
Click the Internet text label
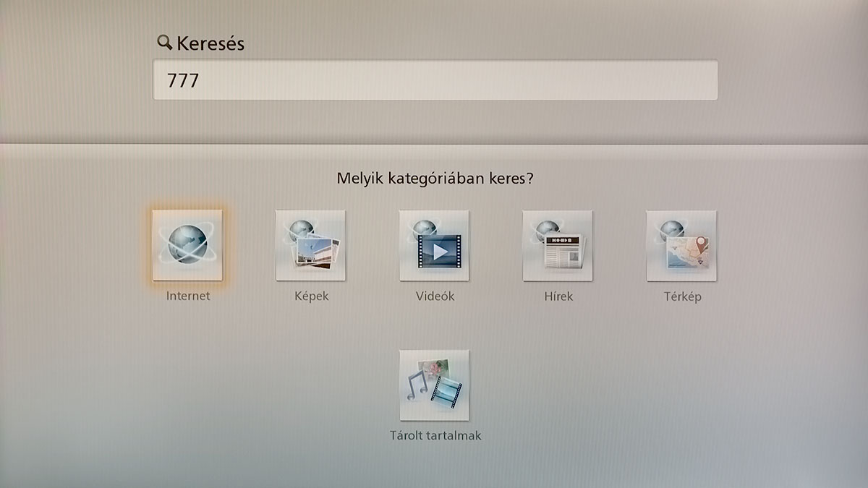point(187,296)
